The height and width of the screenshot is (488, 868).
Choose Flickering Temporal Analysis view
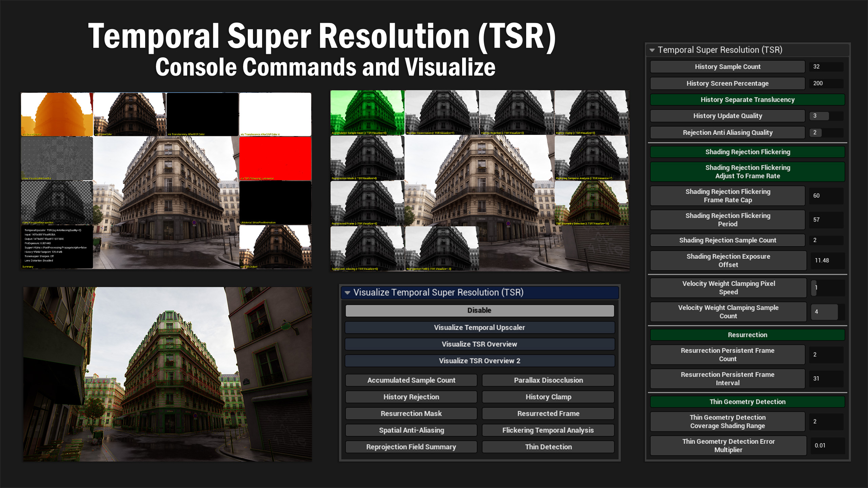coord(548,430)
